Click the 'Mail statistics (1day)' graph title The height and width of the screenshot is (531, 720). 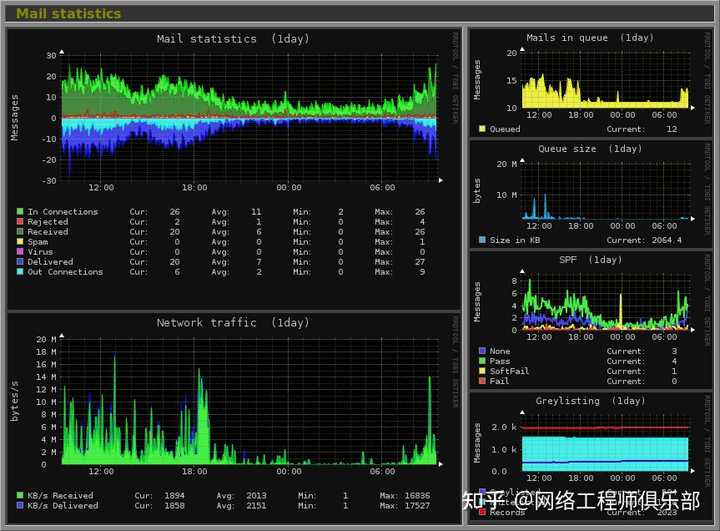click(x=233, y=39)
